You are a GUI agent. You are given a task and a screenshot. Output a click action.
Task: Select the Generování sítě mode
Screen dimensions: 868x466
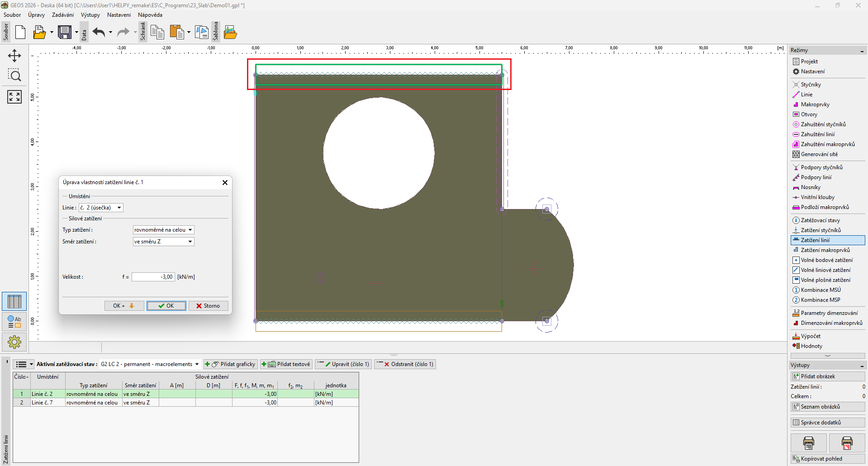819,154
